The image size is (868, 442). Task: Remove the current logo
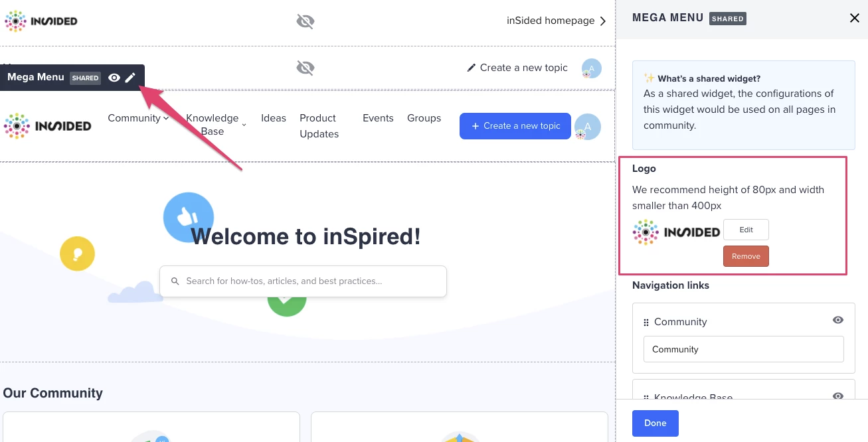point(746,256)
